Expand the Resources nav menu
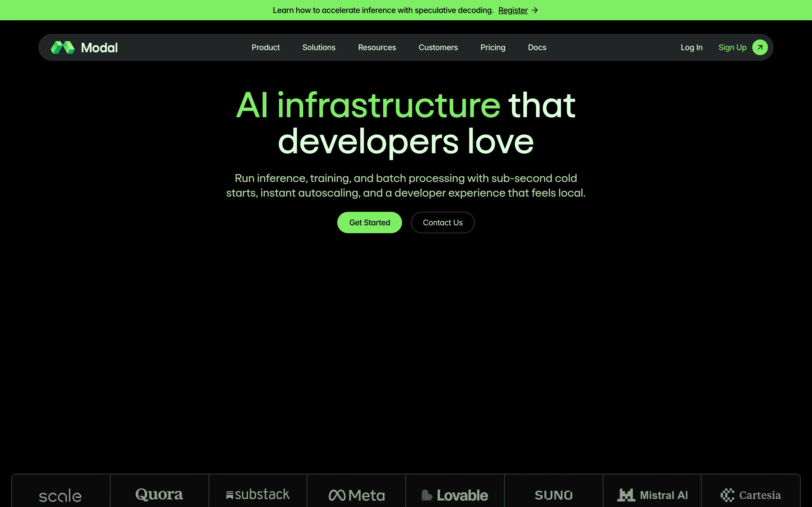This screenshot has height=507, width=812. [377, 47]
